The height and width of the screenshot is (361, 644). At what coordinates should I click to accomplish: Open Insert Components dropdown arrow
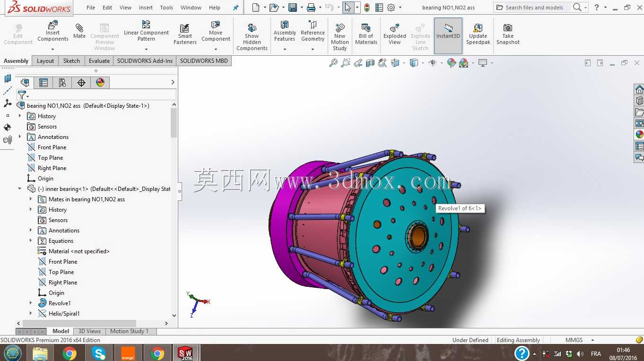pos(53,49)
